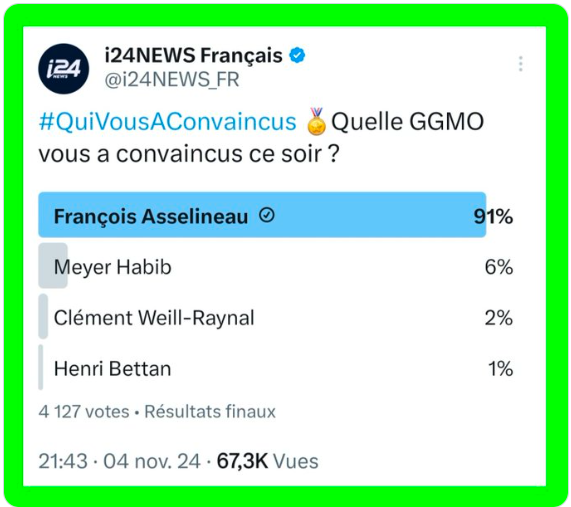This screenshot has width=571, height=507.
Task: Click the i24NEWS profile avatar
Action: point(64,69)
